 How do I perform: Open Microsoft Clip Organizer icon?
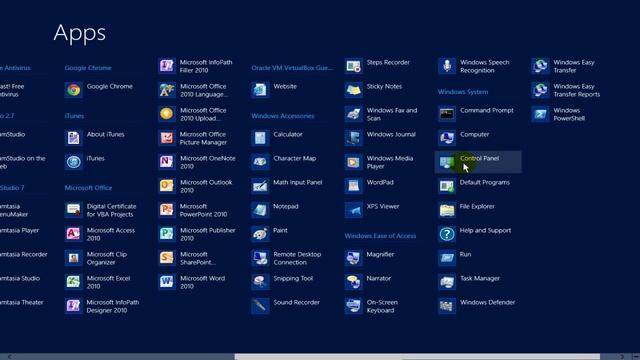tap(73, 258)
